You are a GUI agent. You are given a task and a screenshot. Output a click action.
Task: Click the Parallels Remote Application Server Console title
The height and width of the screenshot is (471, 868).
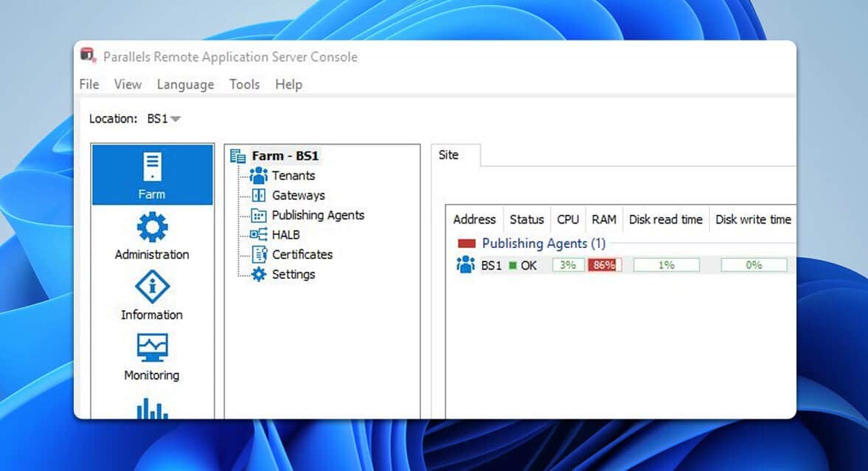(x=230, y=57)
